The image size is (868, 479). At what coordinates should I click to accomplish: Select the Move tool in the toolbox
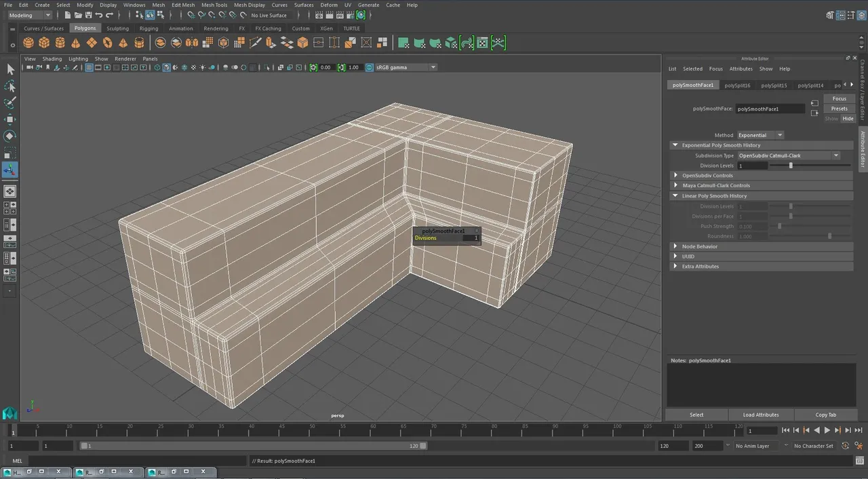pos(10,119)
